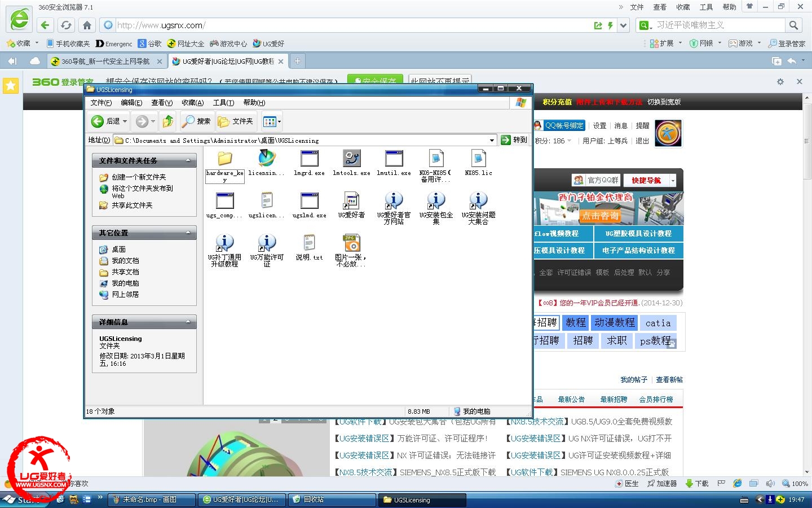This screenshot has height=508, width=812.
Task: Click the 未命名.bmp - 画图 taskbar button
Action: click(x=152, y=500)
